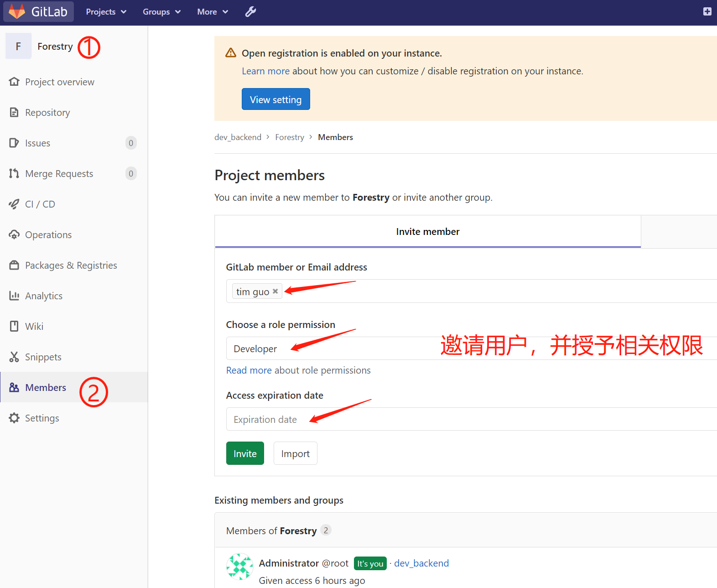
Task: Click the "Project members" heading
Action: click(x=270, y=175)
